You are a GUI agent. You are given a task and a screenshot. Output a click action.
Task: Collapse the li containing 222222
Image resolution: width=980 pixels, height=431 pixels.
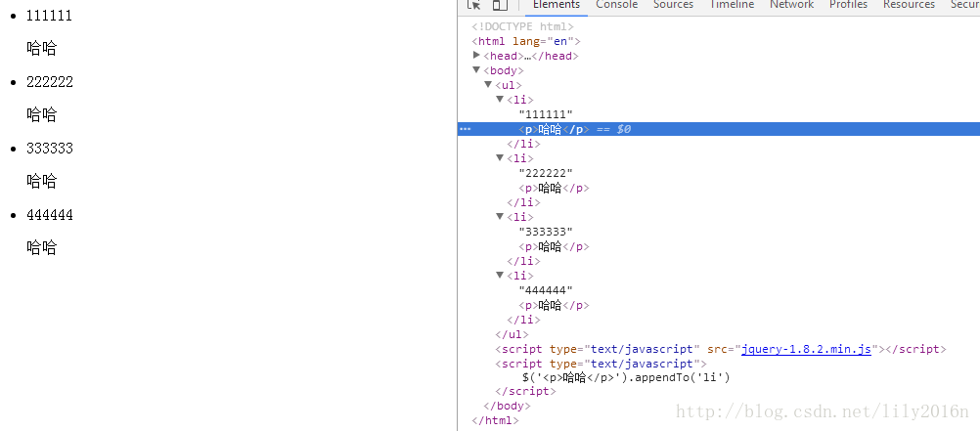point(500,158)
